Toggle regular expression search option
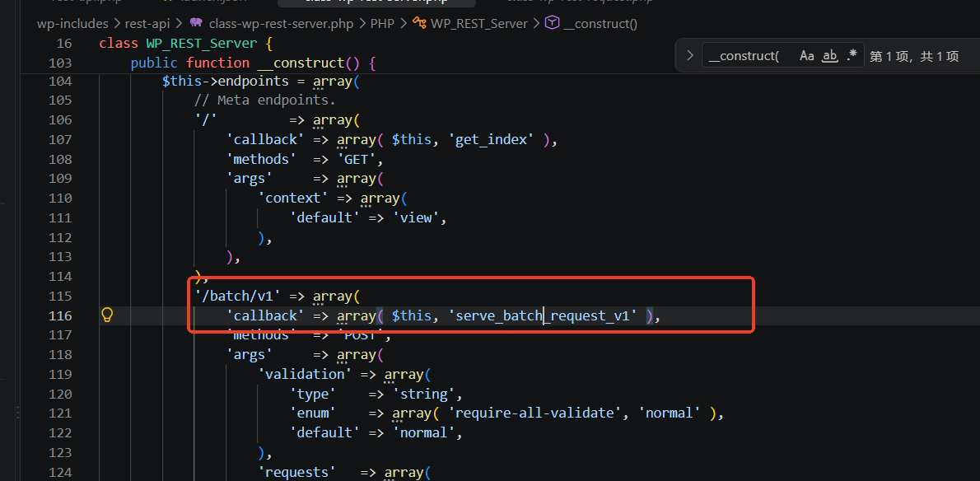Viewport: 980px width, 481px height. point(852,56)
